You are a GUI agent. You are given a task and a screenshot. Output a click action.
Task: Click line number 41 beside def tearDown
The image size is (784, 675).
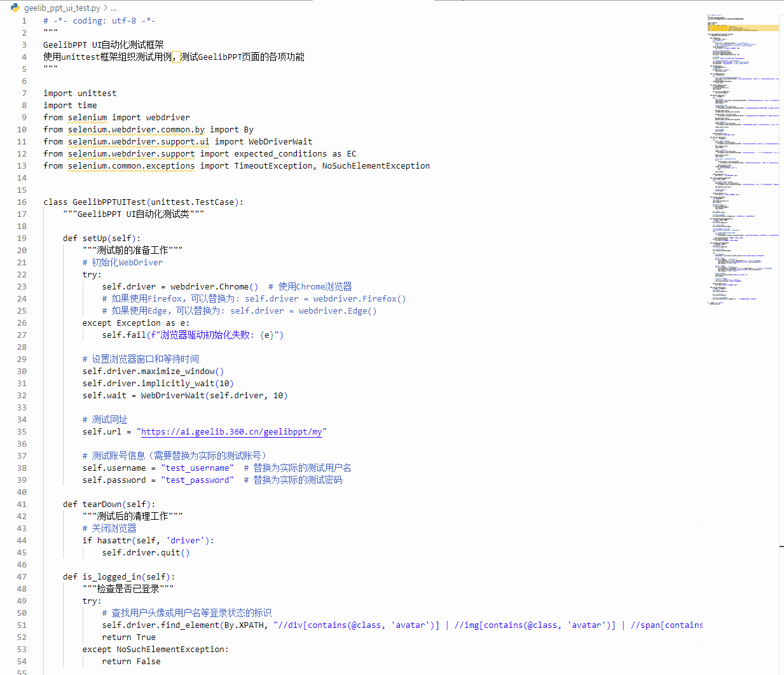click(22, 505)
